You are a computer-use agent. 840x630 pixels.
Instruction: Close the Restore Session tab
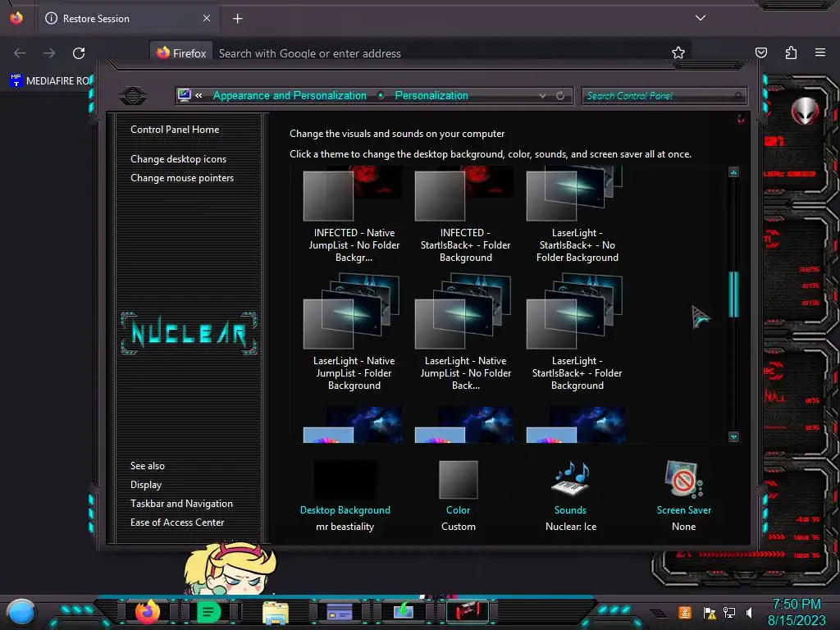point(207,18)
